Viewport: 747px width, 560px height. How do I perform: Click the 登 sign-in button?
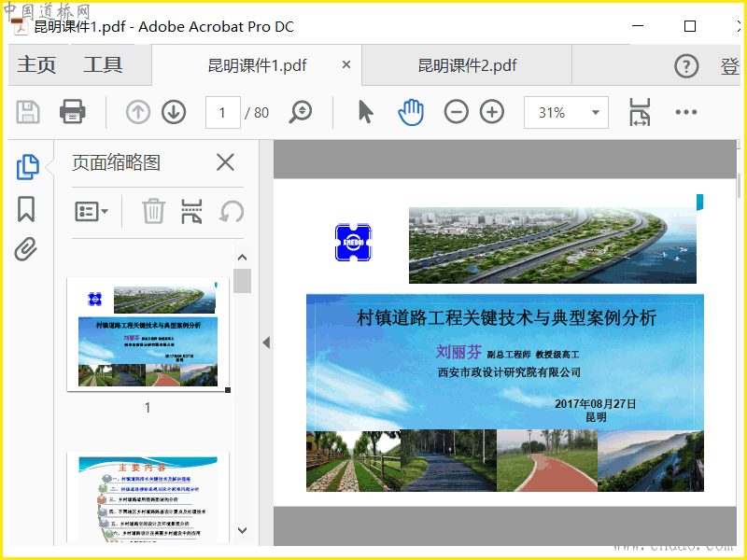pos(729,66)
